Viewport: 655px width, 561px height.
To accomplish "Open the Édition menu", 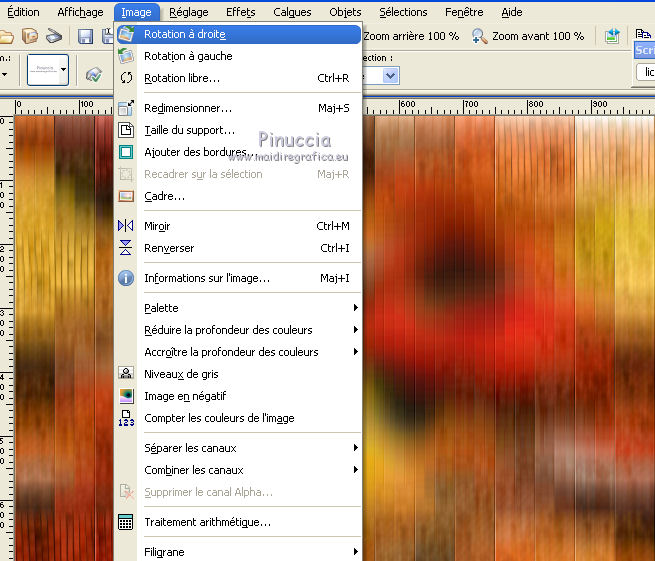I will (23, 12).
